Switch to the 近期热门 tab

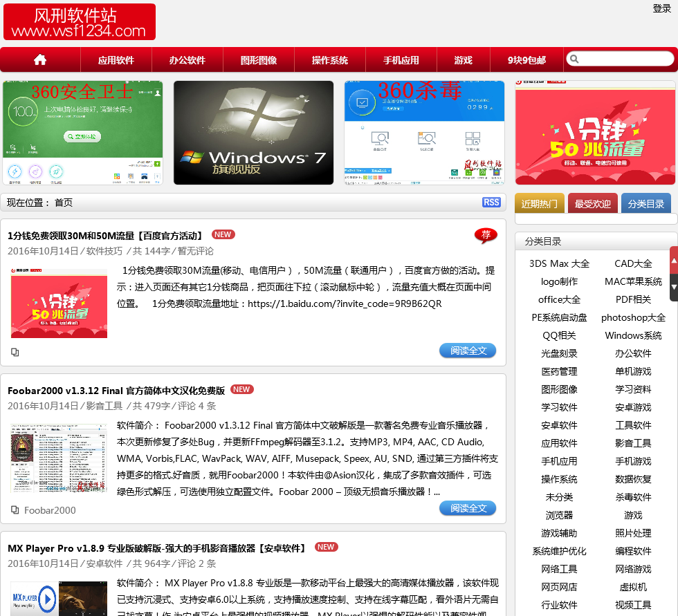tap(540, 204)
